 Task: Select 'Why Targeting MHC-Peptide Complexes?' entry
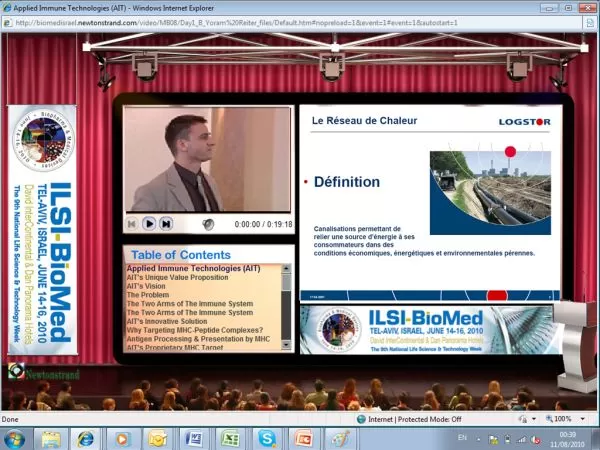click(x=195, y=330)
